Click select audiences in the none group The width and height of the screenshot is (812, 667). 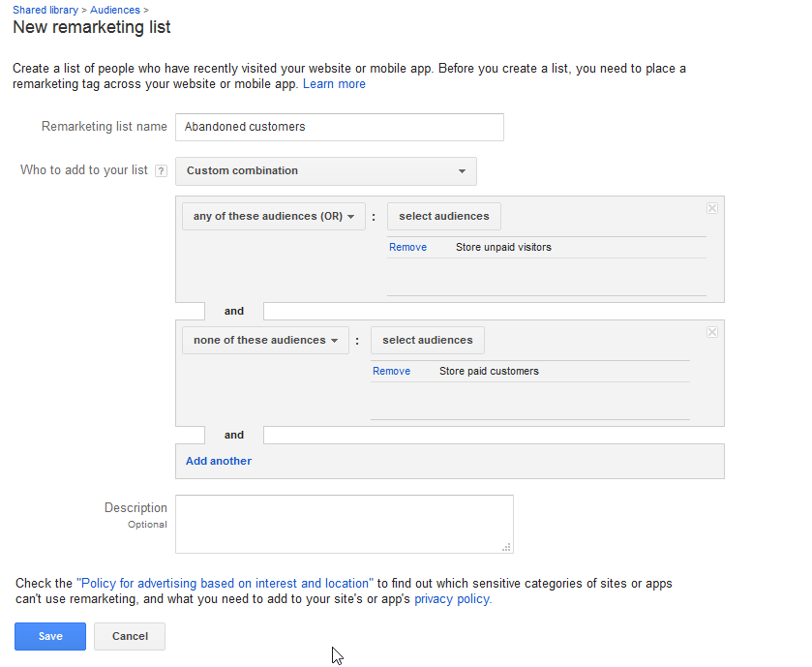427,340
